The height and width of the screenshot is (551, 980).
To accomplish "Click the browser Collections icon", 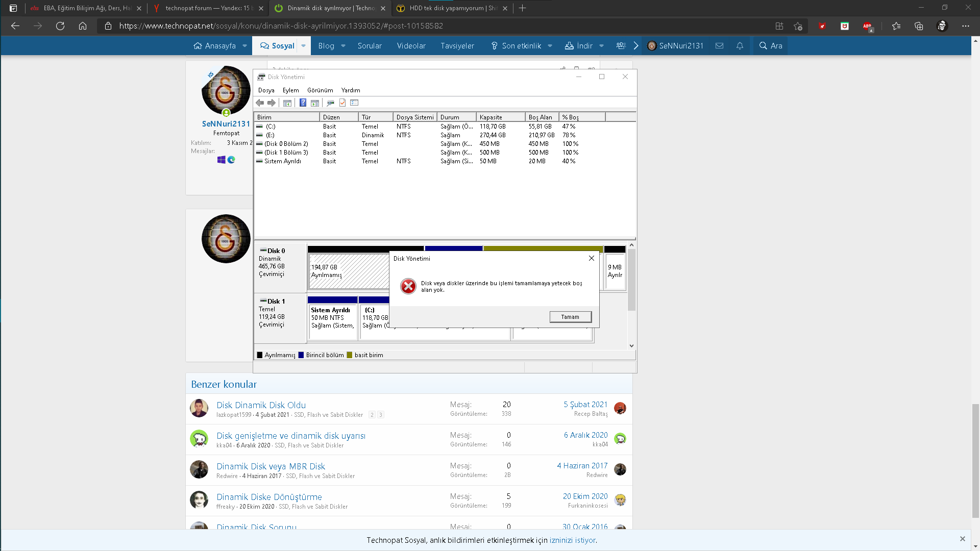I will click(x=919, y=26).
